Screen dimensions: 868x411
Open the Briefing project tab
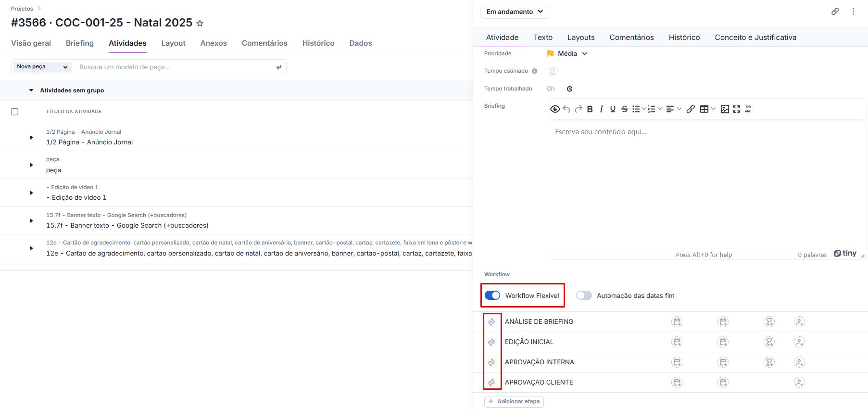[80, 43]
